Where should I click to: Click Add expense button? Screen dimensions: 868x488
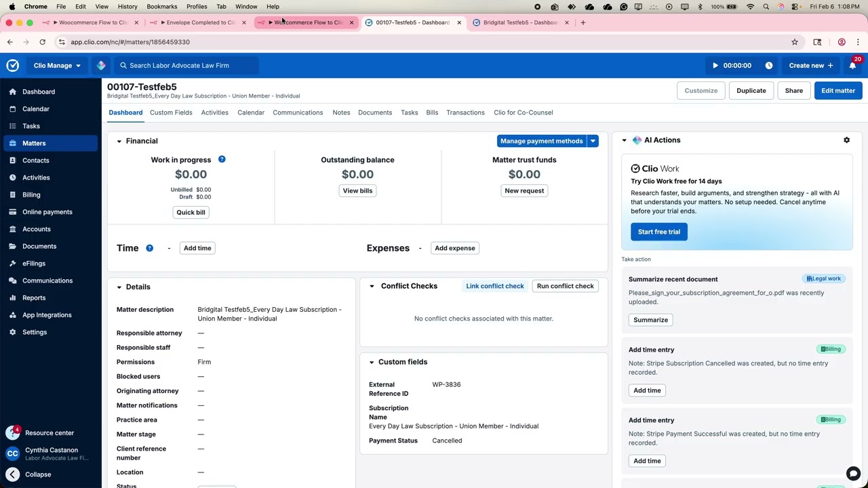[x=455, y=248]
